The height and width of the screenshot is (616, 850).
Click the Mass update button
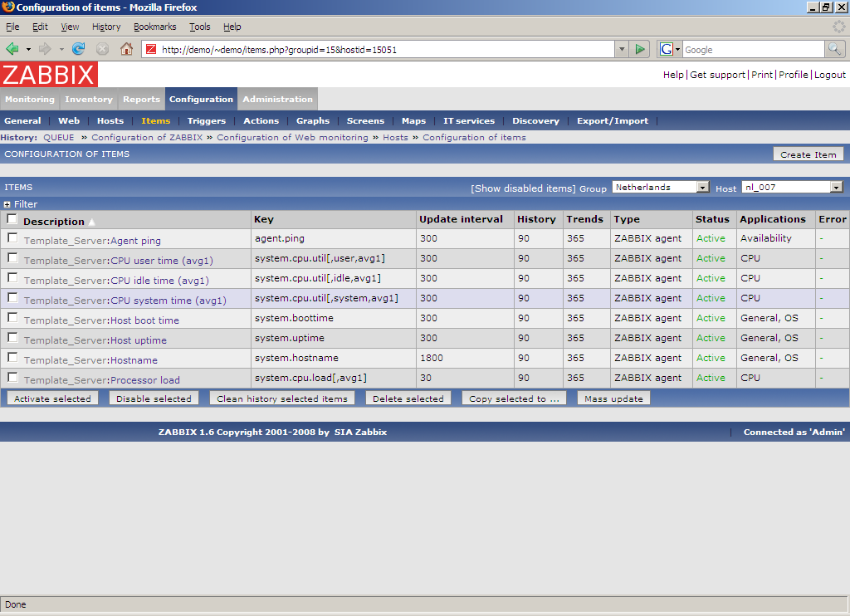pyautogui.click(x=613, y=398)
